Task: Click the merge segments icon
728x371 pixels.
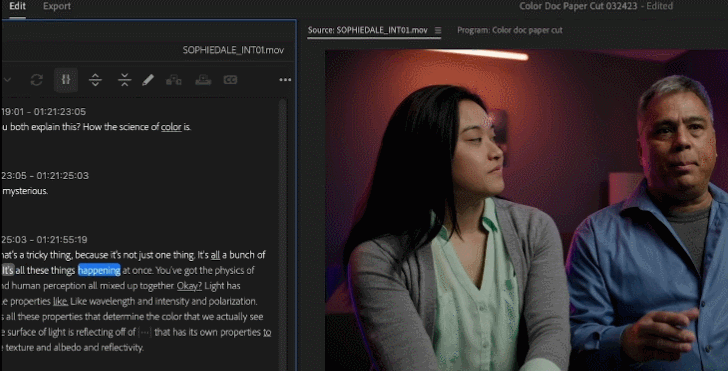Action: (124, 80)
